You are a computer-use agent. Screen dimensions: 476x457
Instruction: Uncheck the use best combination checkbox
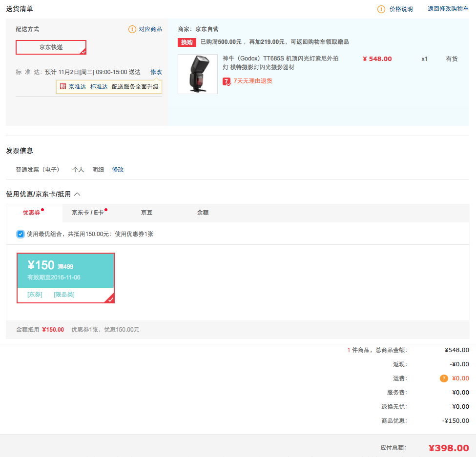coord(21,234)
